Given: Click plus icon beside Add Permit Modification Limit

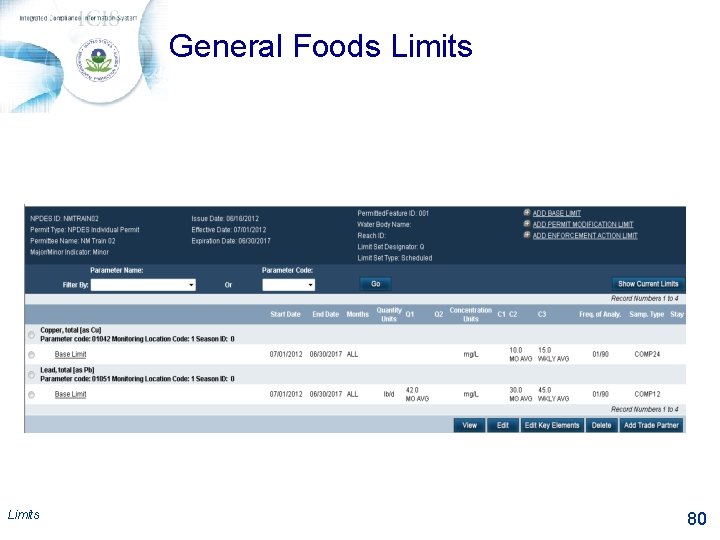Looking at the screenshot, I should pyautogui.click(x=527, y=224).
